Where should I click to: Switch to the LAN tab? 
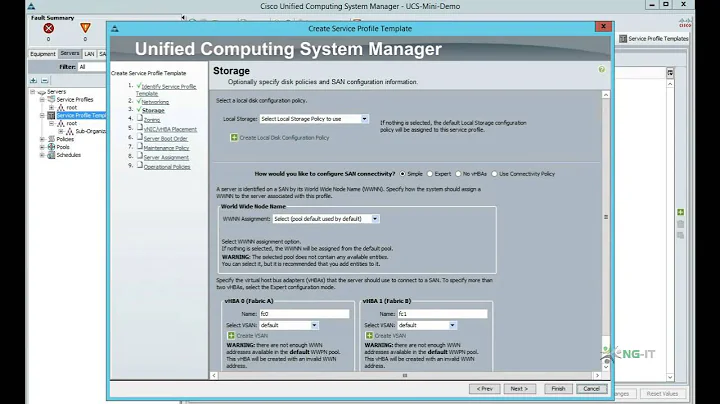(x=90, y=54)
